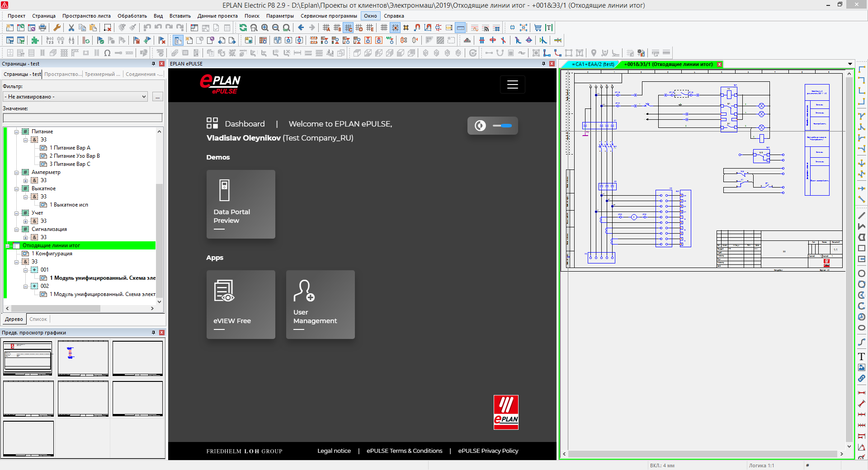Screen dimensions: 868x470
Task: Open ePULSE Terms & Conditions link
Action: point(405,451)
